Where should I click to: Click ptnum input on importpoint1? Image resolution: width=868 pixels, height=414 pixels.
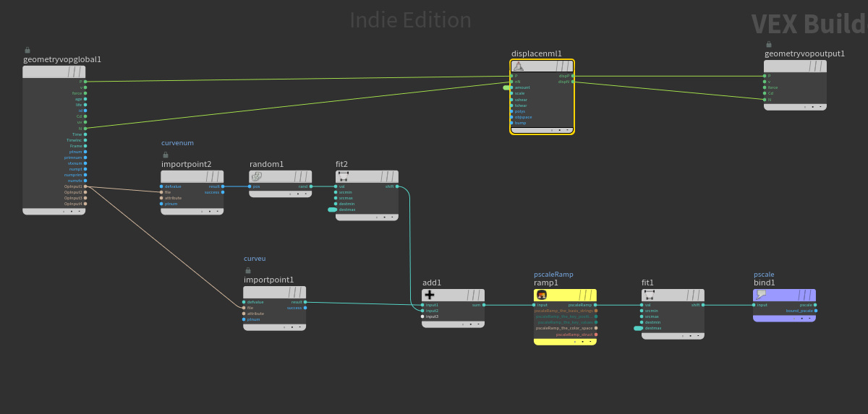244,319
